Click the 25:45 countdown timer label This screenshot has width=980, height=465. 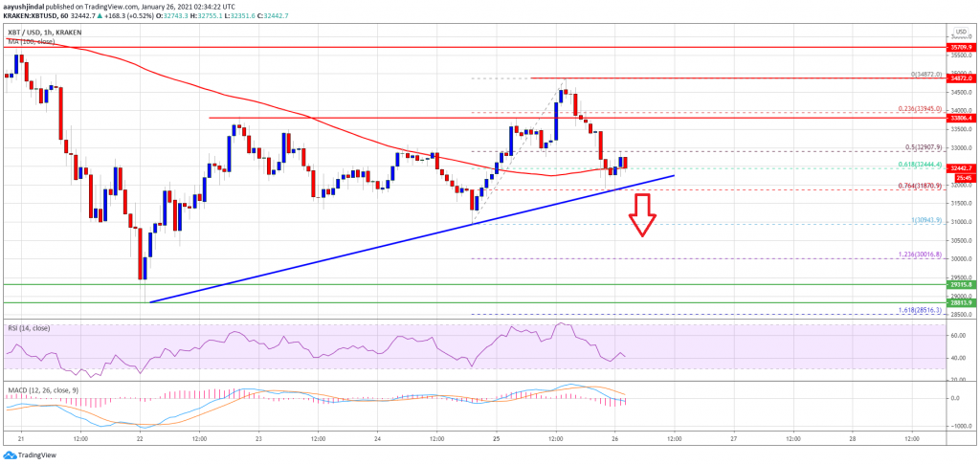click(961, 177)
